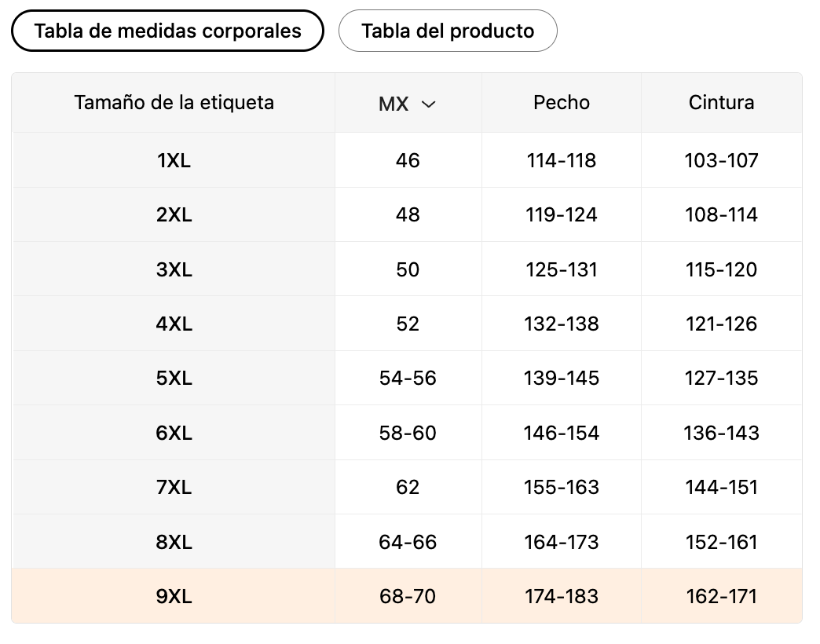Select the 5XL size row label

pyautogui.click(x=174, y=379)
